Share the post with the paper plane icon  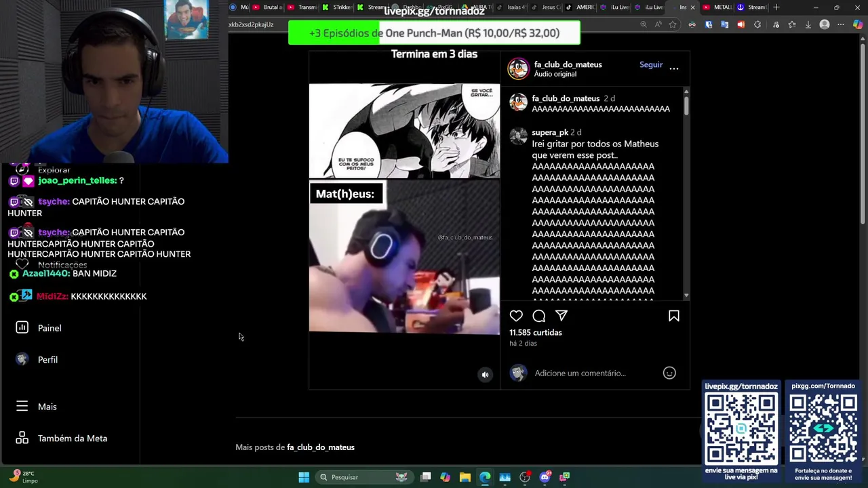click(561, 316)
